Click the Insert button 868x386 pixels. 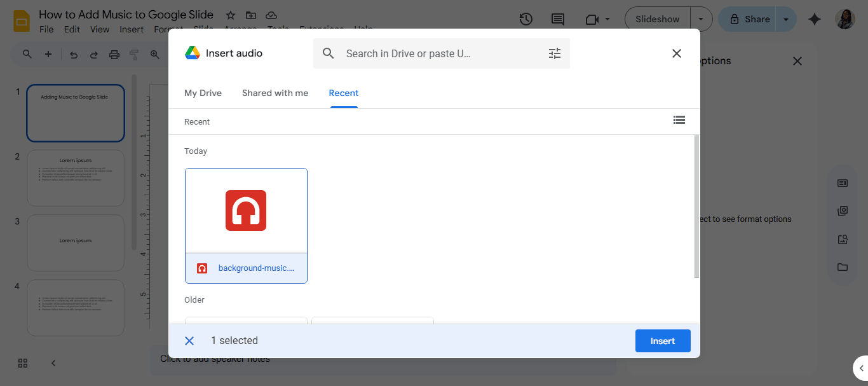(x=663, y=341)
